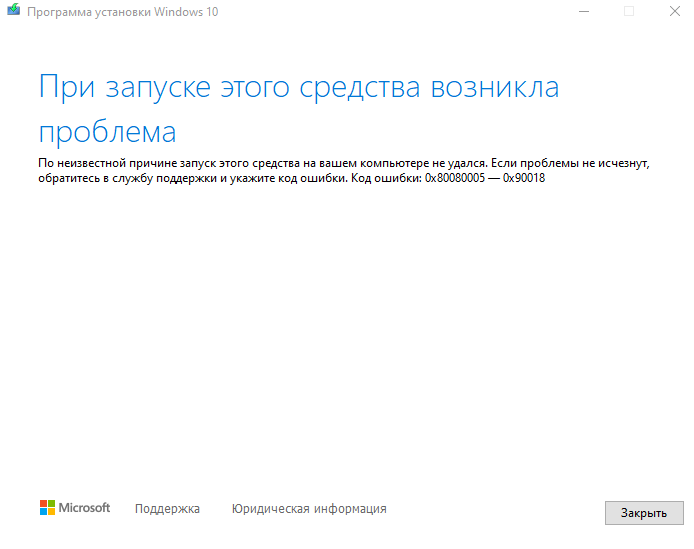Screen dimensions: 694x549
Task: Click the error code 0x80080005 — 0x90018 text
Action: pyautogui.click(x=485, y=178)
